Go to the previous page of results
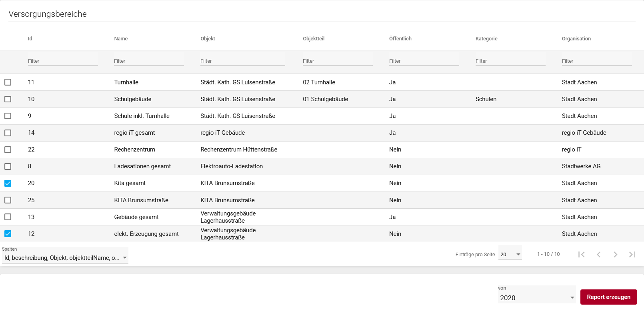The width and height of the screenshot is (644, 311). pos(598,255)
